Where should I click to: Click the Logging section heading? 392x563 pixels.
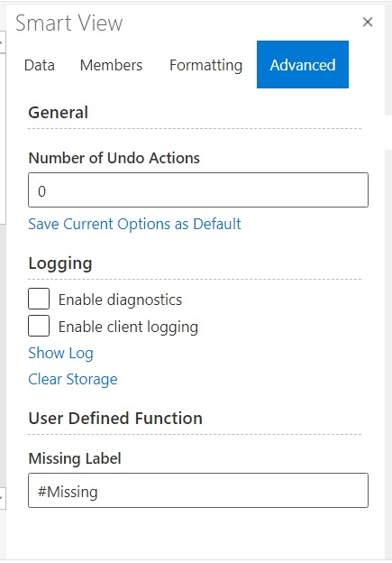tap(60, 263)
